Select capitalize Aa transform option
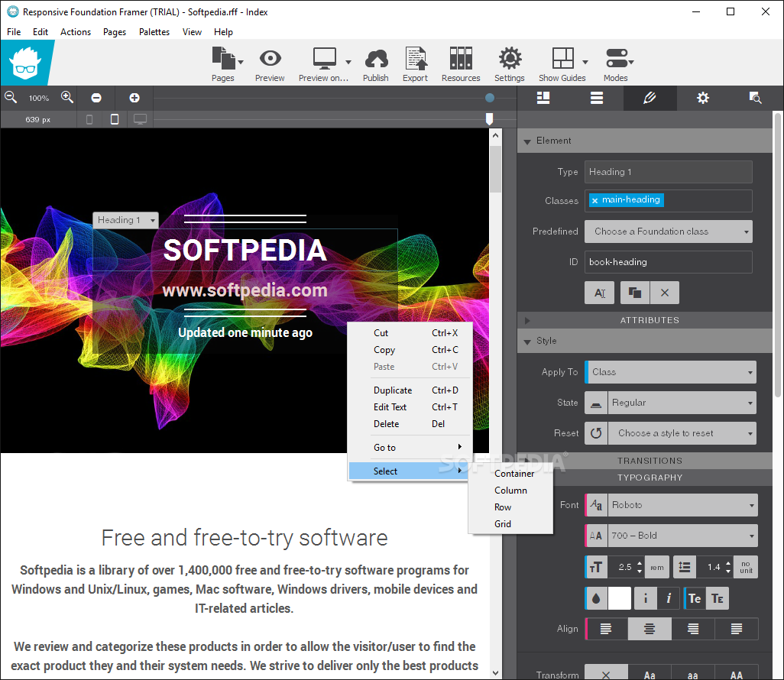Image resolution: width=784 pixels, height=680 pixels. (x=650, y=674)
